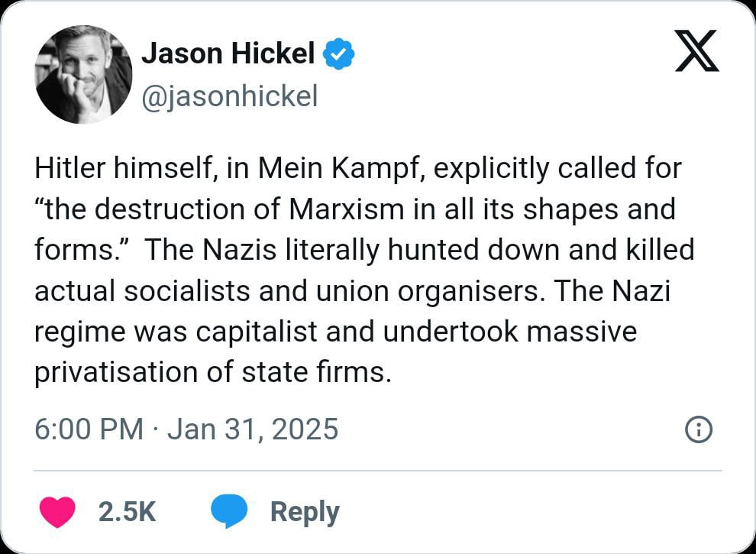Open the @jasonhickel handle link
Image resolution: width=756 pixels, height=554 pixels.
coord(229,96)
